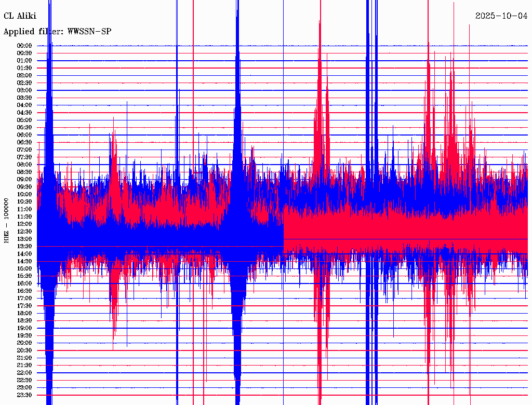Click the 18:00 time label
Screen dimensions: 532x405
click(x=24, y=314)
